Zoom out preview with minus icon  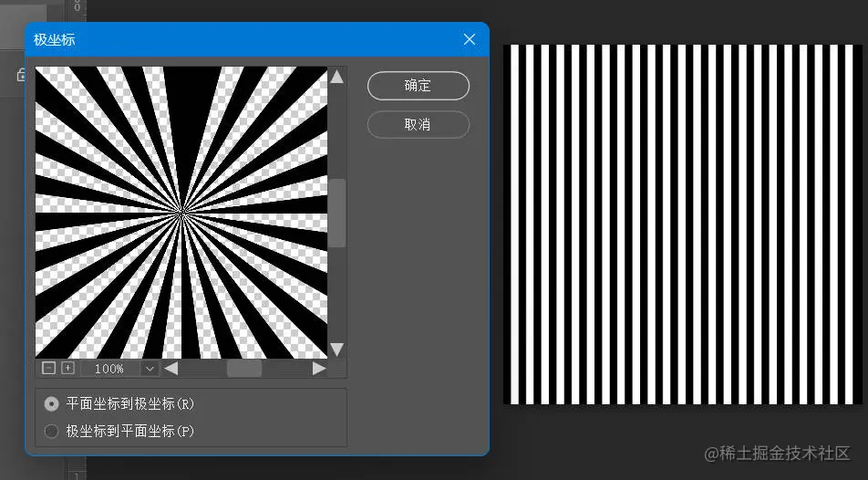[48, 368]
